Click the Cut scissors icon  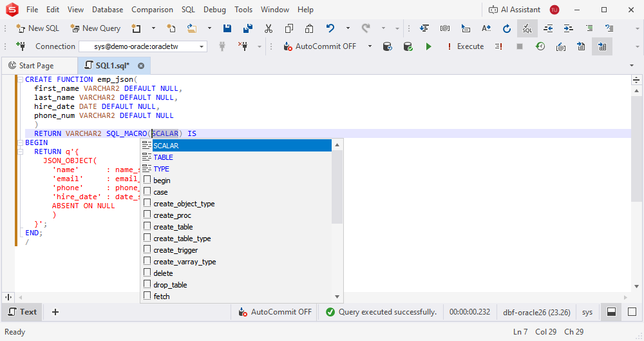[x=269, y=28]
